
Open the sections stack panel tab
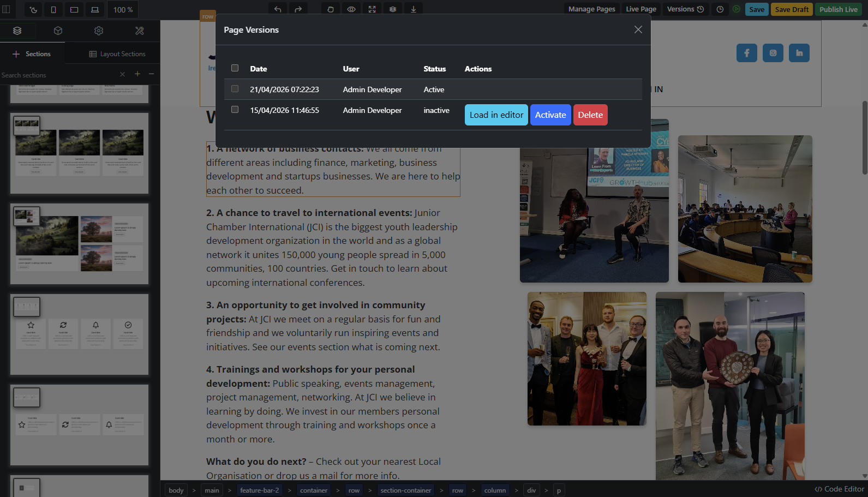17,31
